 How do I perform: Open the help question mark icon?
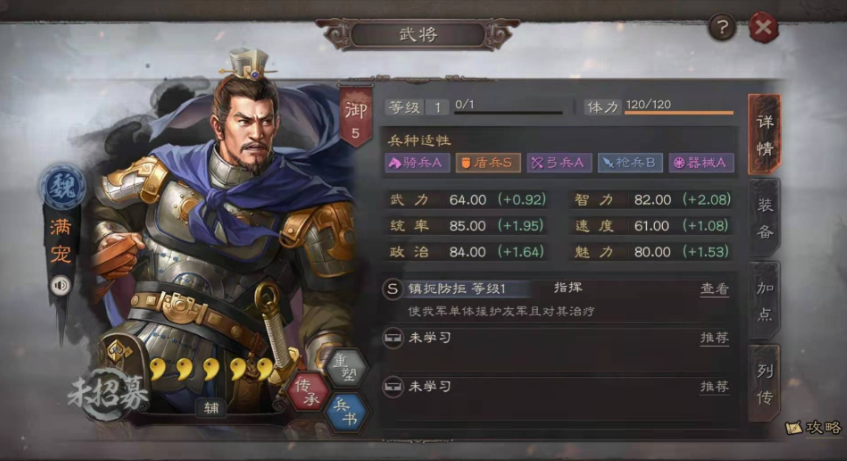point(722,27)
